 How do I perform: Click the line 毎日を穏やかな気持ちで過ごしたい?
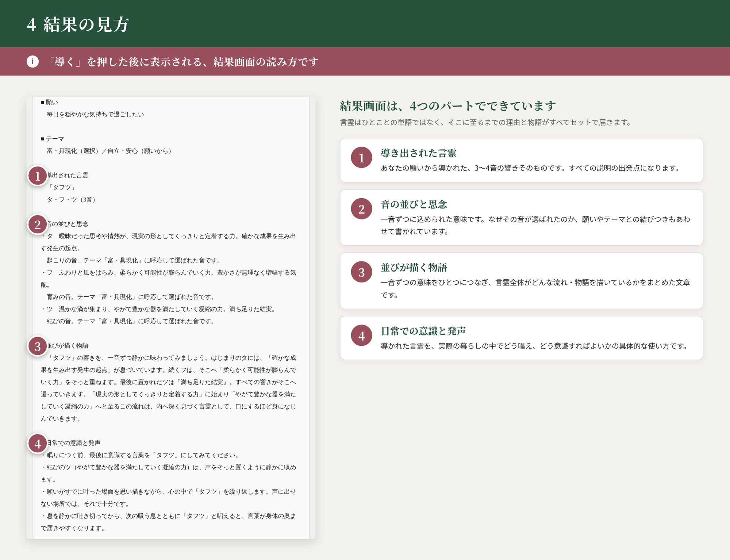click(95, 114)
